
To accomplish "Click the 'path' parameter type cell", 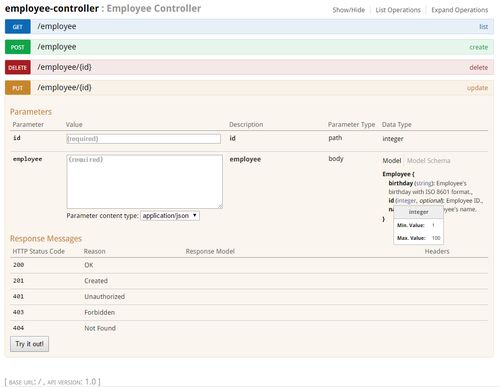I will click(335, 138).
